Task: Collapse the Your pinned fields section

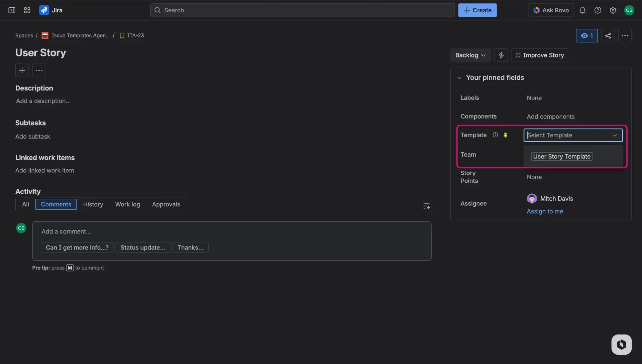Action: coord(459,77)
